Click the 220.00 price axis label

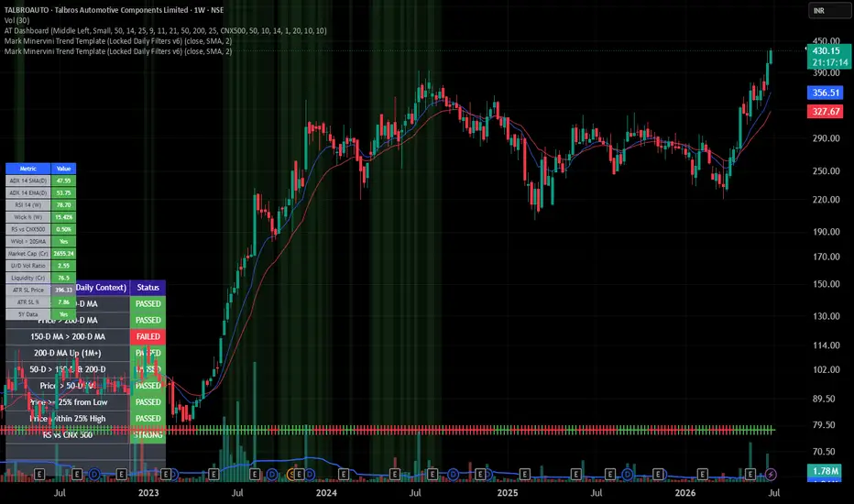[x=826, y=200]
